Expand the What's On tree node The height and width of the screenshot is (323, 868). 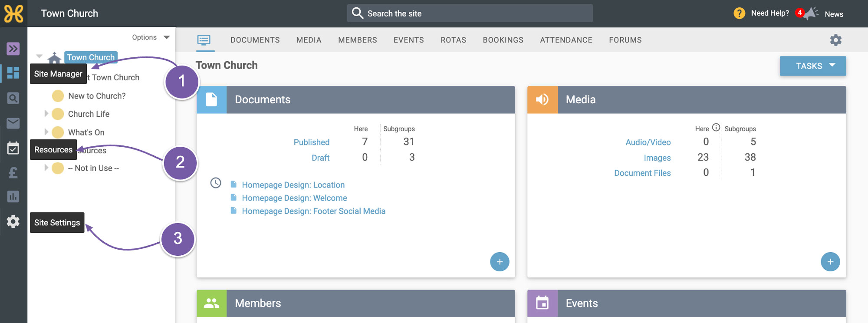point(46,132)
